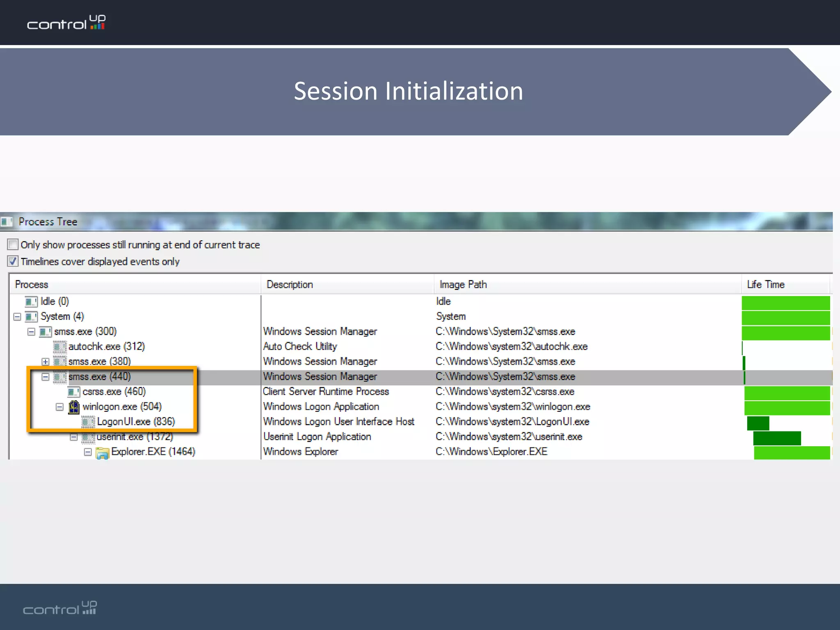Expand the smss.exe (380) node

pyautogui.click(x=46, y=362)
